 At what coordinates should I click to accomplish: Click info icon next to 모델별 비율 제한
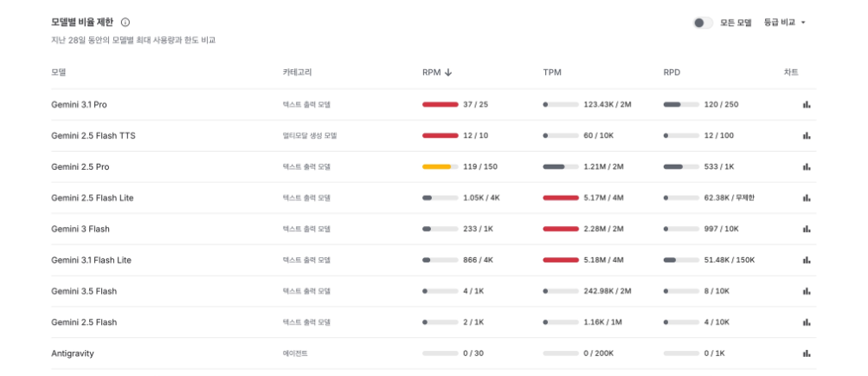(x=125, y=23)
